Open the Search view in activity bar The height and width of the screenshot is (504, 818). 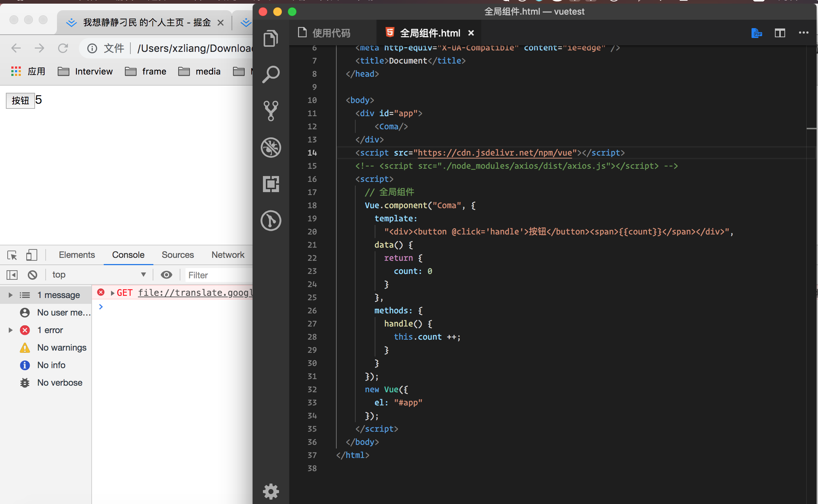(271, 74)
